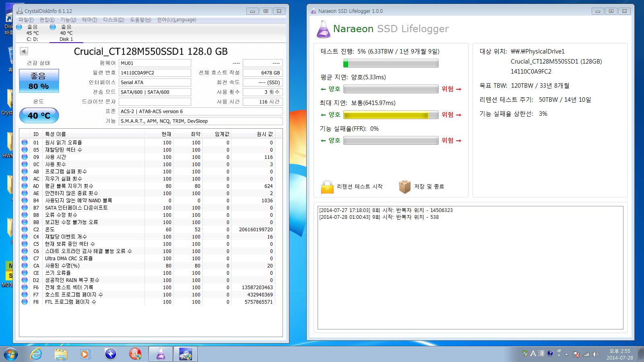Viewport: 644px width, 362px height.
Task: Click the status orb for 사용된 수명(%) row
Action: [x=25, y=265]
